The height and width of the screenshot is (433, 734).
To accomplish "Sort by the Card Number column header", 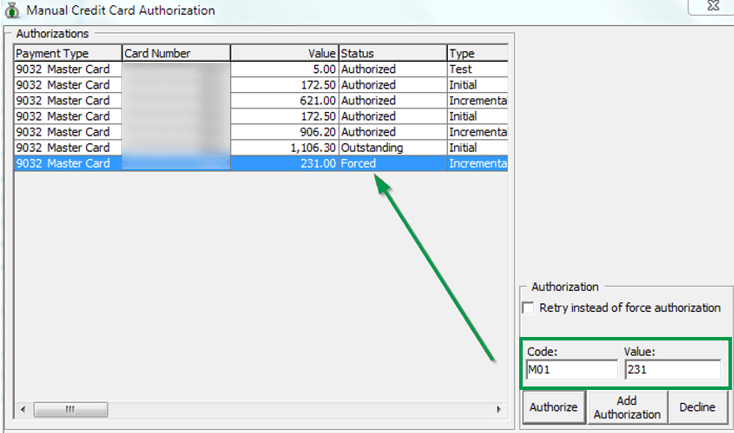I will coord(176,53).
